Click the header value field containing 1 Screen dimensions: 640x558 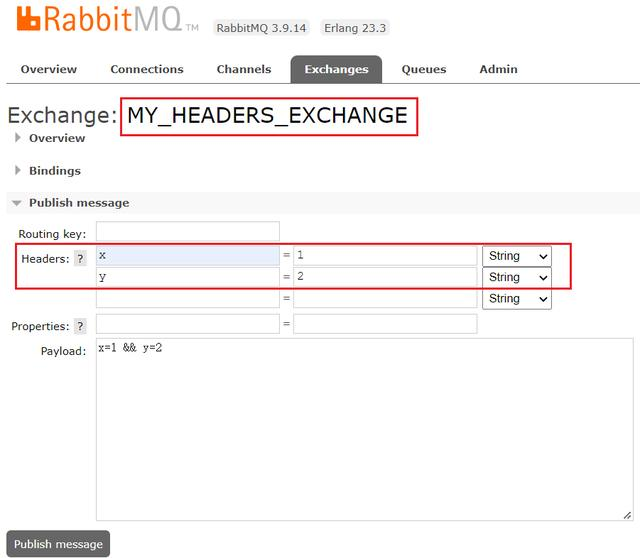[x=385, y=256]
